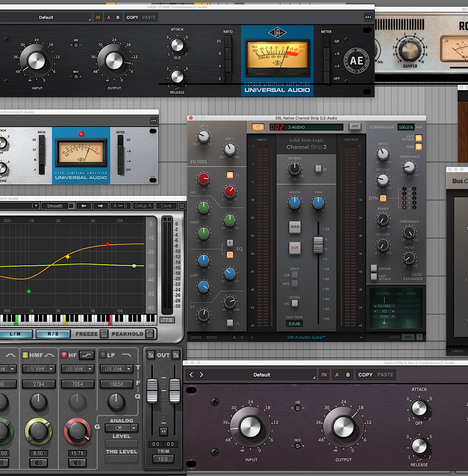The width and height of the screenshot is (468, 476).
Task: Load next SSL preset with right arrow
Action: click(361, 337)
